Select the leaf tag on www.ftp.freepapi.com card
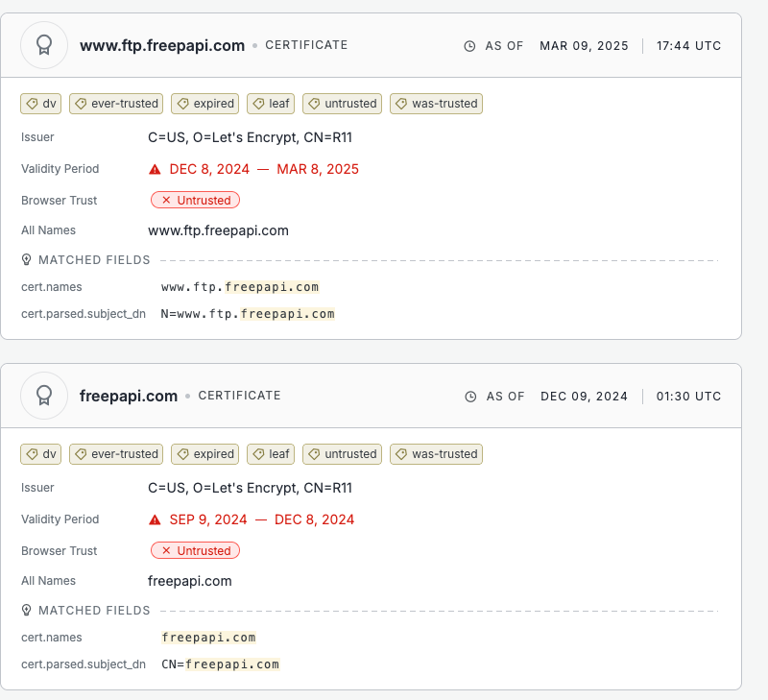Screen dimensions: 768x700 click(x=271, y=104)
